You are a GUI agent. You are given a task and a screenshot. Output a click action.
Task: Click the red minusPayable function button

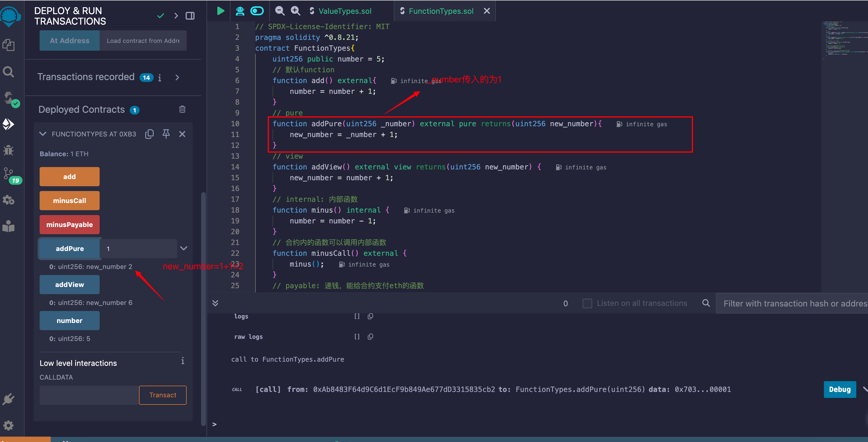point(69,225)
